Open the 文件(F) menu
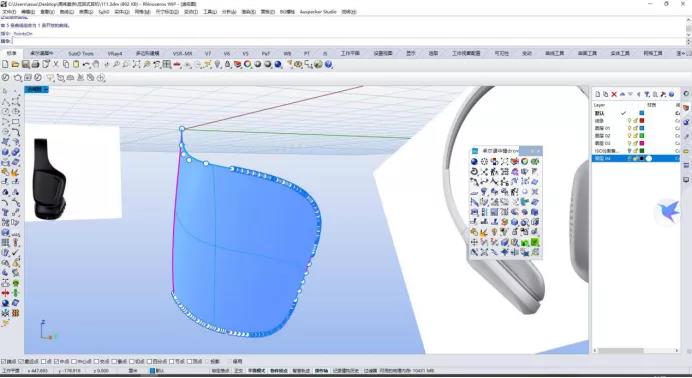The height and width of the screenshot is (378, 692). [9, 12]
